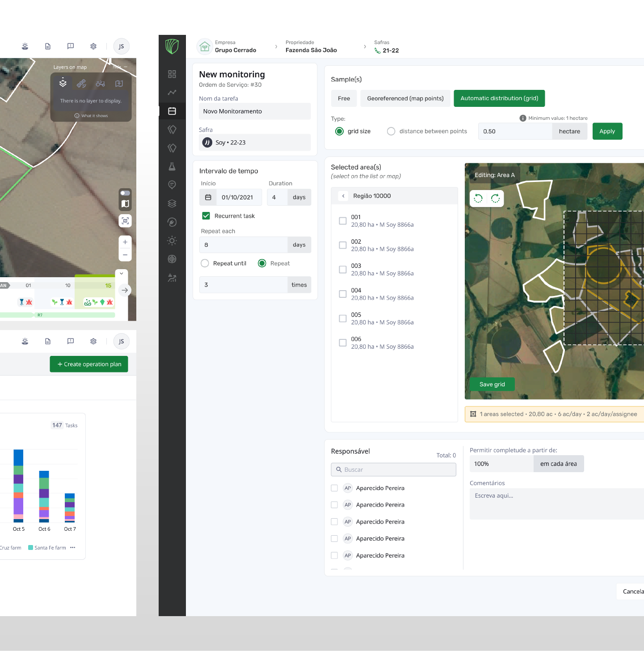Screen dimensions: 644x651
Task: Select the satellite layer icon on the map
Action: point(81,84)
